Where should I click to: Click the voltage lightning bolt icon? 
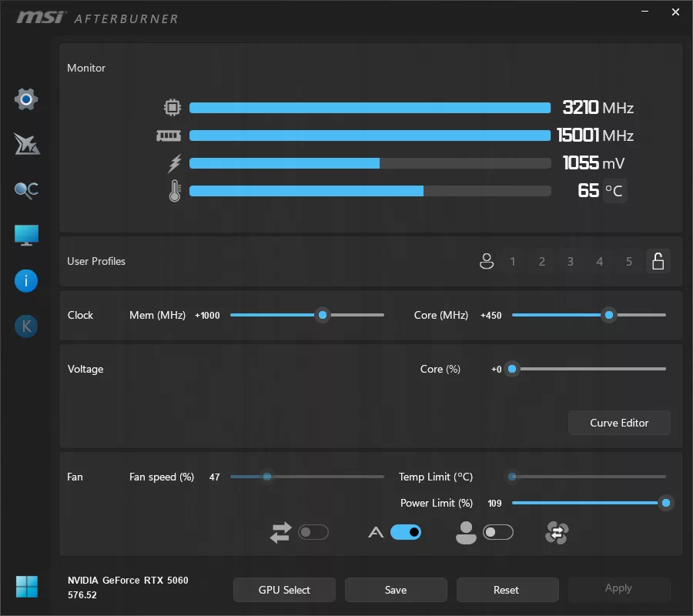tap(175, 163)
